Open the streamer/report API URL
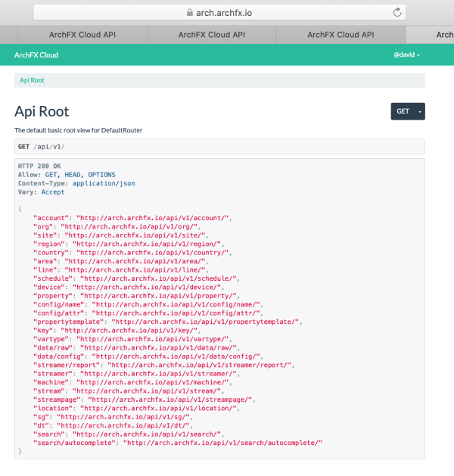The width and height of the screenshot is (454, 476). pyautogui.click(x=200, y=366)
